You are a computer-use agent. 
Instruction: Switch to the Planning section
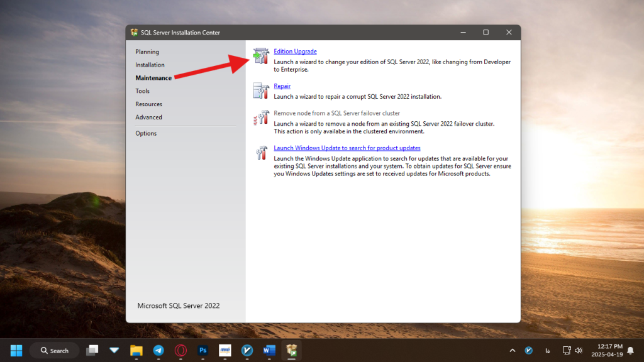coord(147,52)
